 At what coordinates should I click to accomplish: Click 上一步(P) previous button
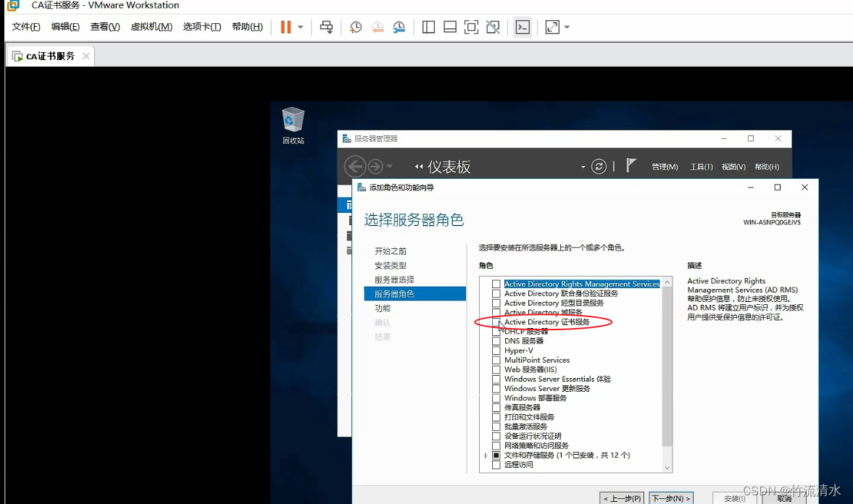[622, 498]
